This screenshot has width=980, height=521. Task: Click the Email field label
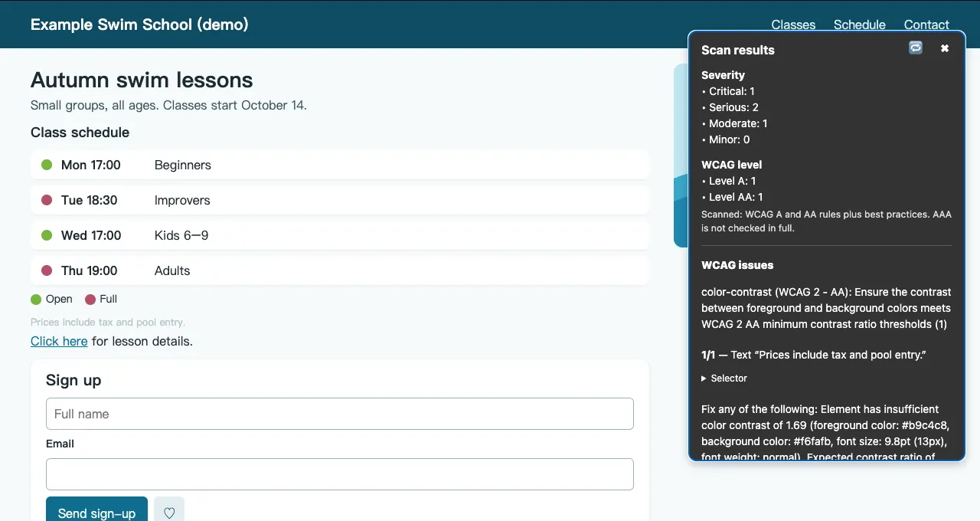coord(60,444)
